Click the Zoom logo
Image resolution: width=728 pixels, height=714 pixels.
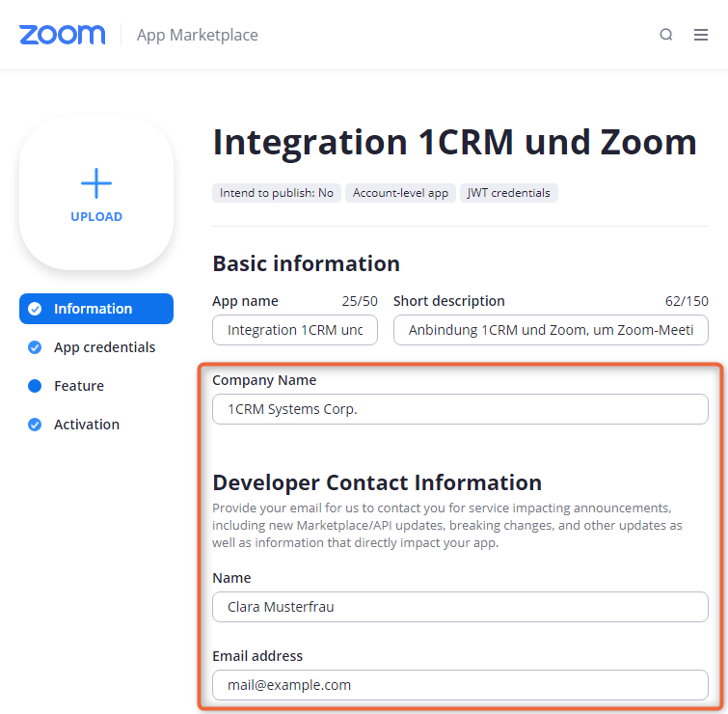coord(63,35)
